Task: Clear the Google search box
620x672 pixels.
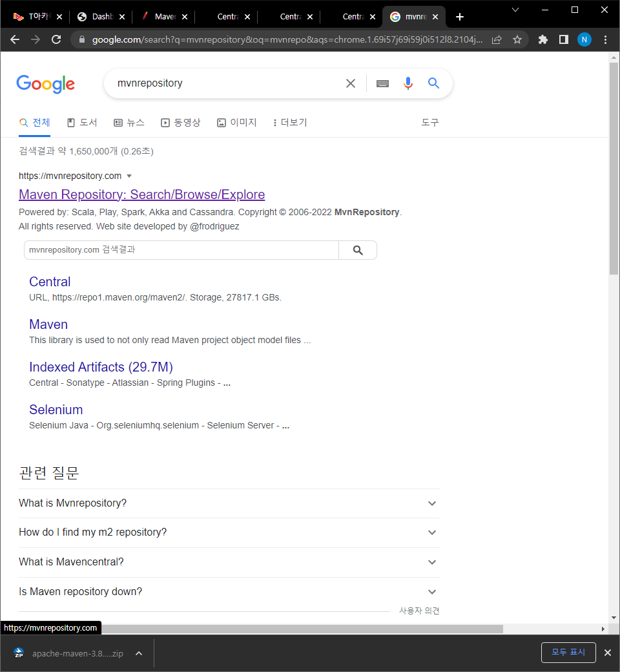Action: (x=351, y=83)
